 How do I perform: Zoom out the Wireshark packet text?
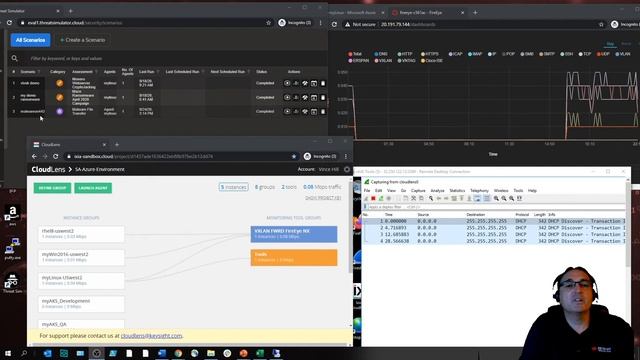click(x=504, y=198)
